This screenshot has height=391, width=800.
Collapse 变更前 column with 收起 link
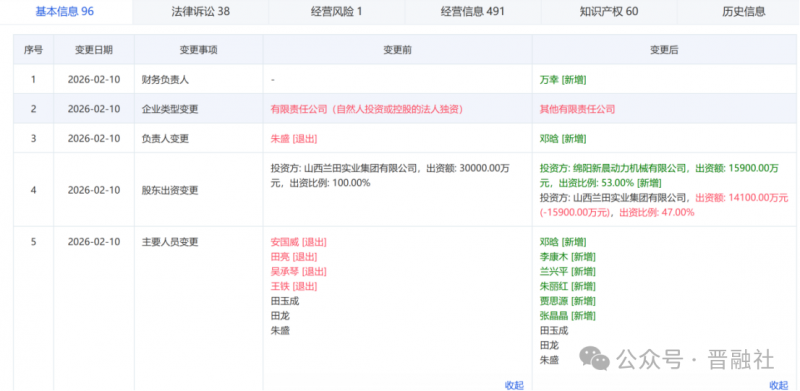(x=514, y=385)
